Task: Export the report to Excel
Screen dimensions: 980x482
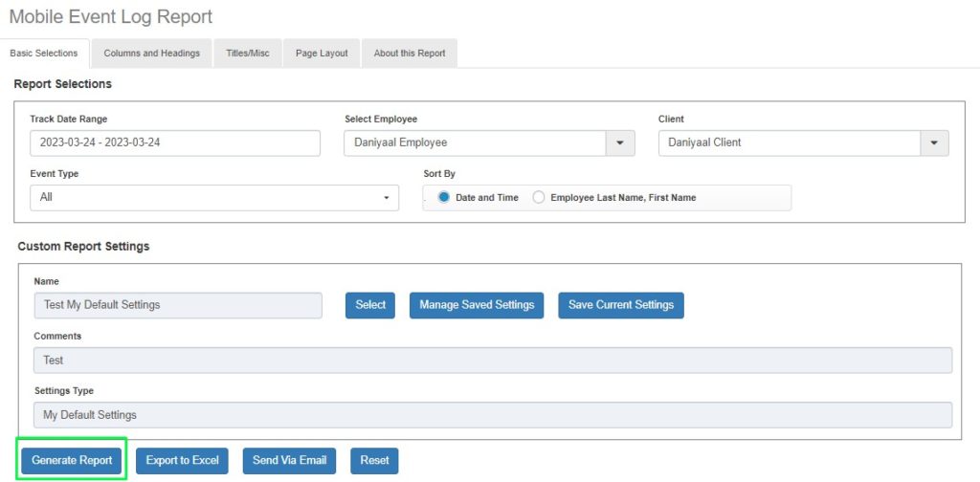Action: click(182, 460)
